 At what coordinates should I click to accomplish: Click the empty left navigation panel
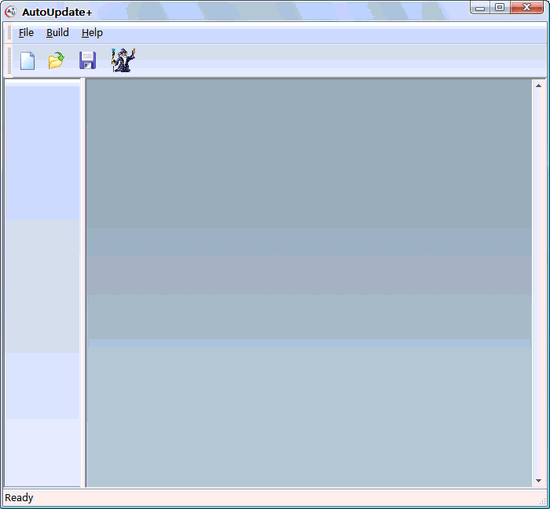pyautogui.click(x=42, y=283)
